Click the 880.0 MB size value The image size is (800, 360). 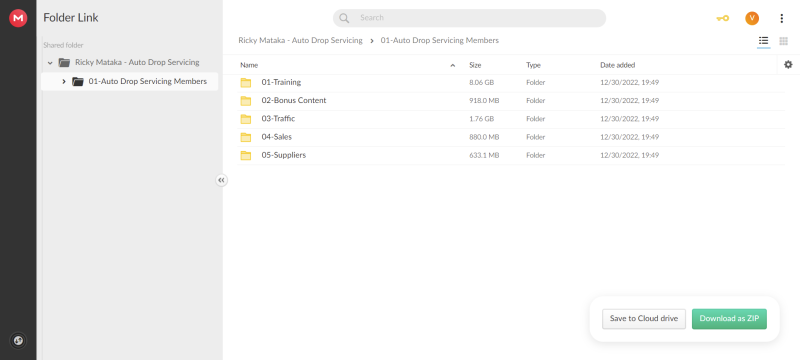(x=484, y=137)
